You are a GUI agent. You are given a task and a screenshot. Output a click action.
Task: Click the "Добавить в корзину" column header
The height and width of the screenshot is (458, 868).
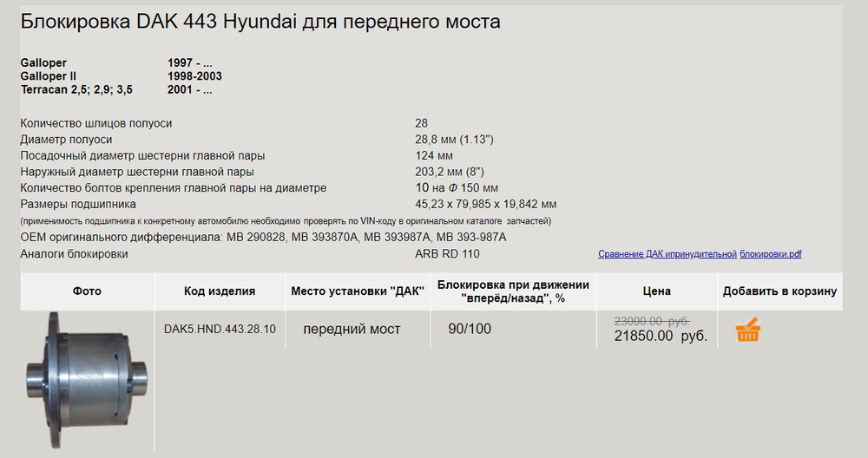(779, 291)
